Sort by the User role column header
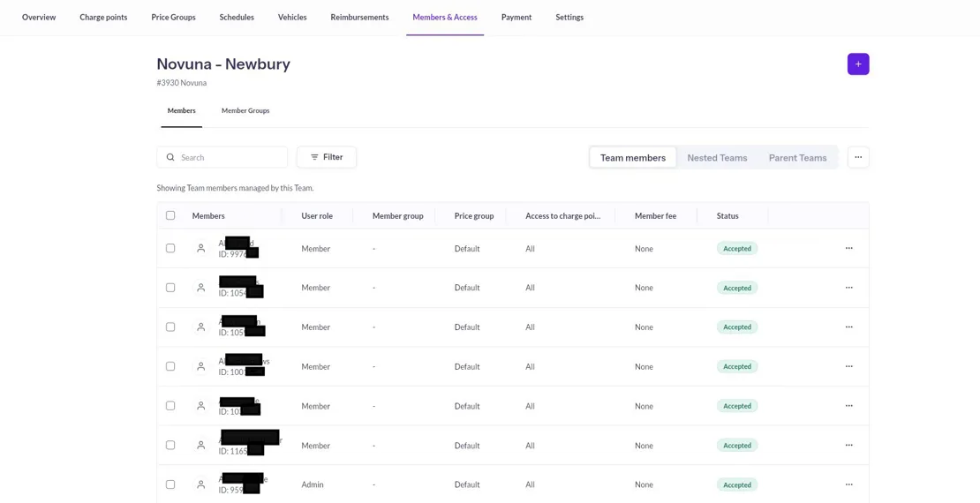Viewport: 980px width, 503px height. (x=317, y=216)
